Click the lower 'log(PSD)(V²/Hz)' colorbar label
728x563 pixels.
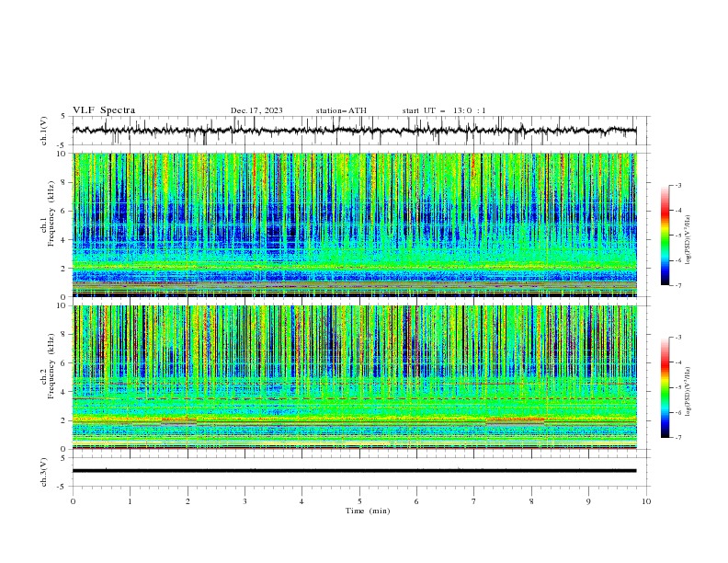688,392
